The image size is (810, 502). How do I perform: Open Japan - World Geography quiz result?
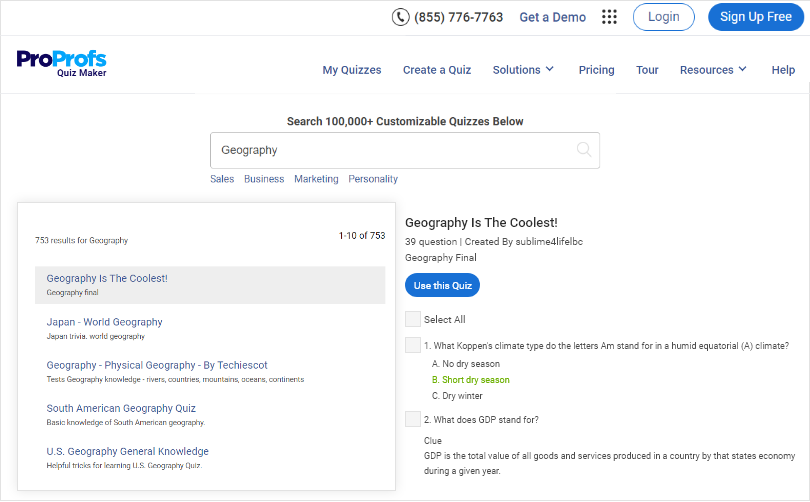tap(104, 322)
